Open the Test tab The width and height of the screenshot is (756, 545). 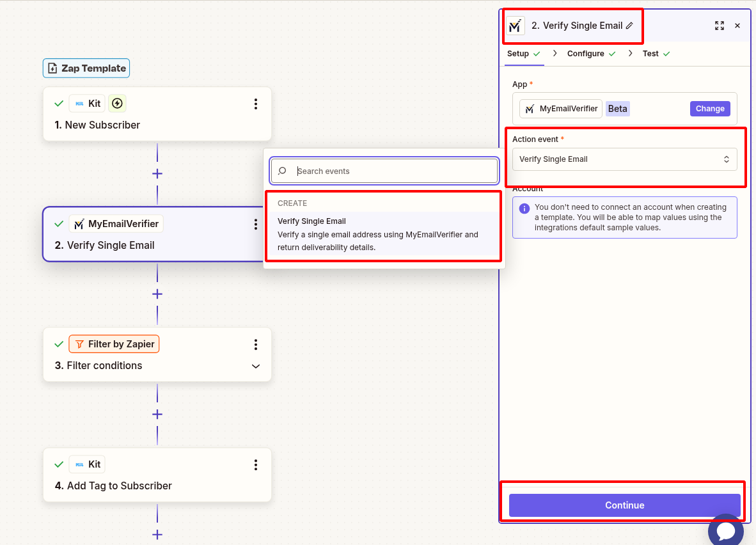[651, 54]
